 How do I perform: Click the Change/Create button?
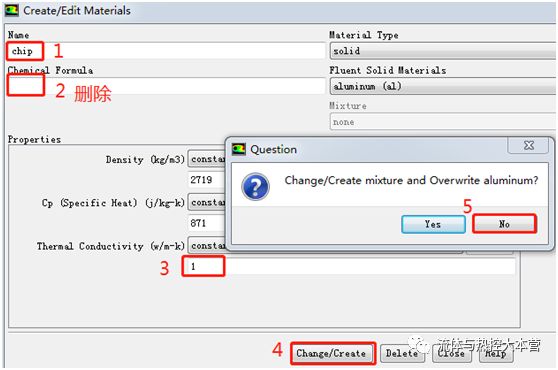(x=331, y=353)
